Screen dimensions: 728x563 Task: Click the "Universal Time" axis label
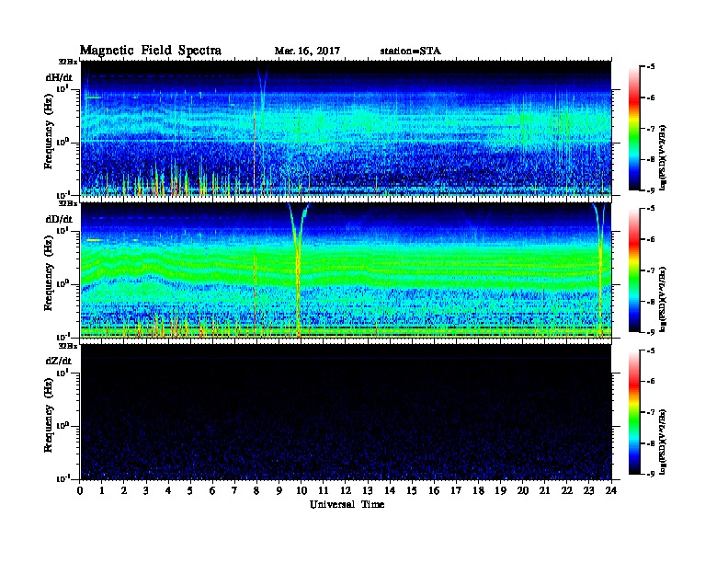[x=347, y=504]
